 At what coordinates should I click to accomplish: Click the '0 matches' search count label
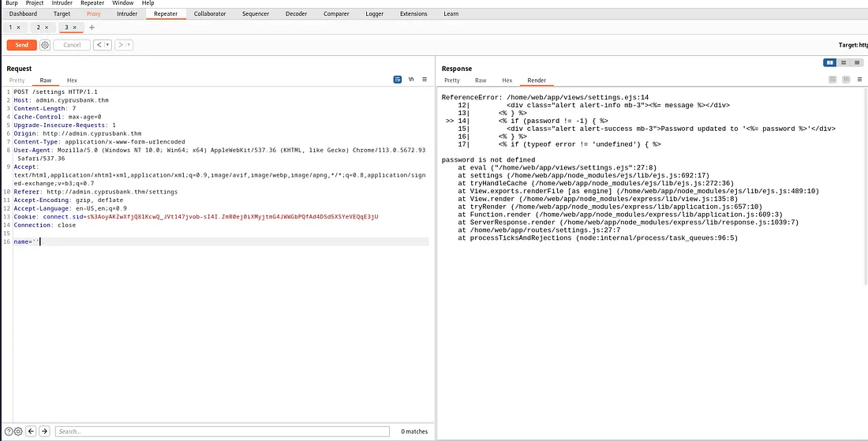[414, 432]
